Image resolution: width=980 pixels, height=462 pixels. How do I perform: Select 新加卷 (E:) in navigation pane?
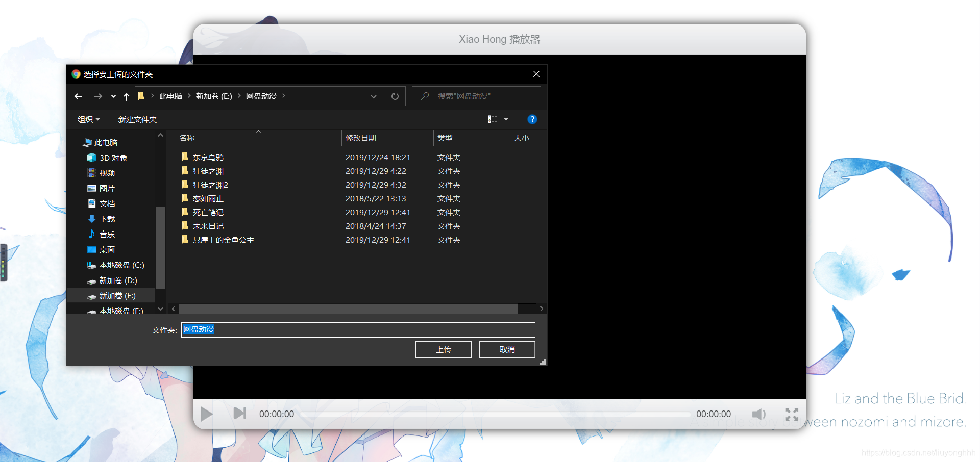click(111, 296)
